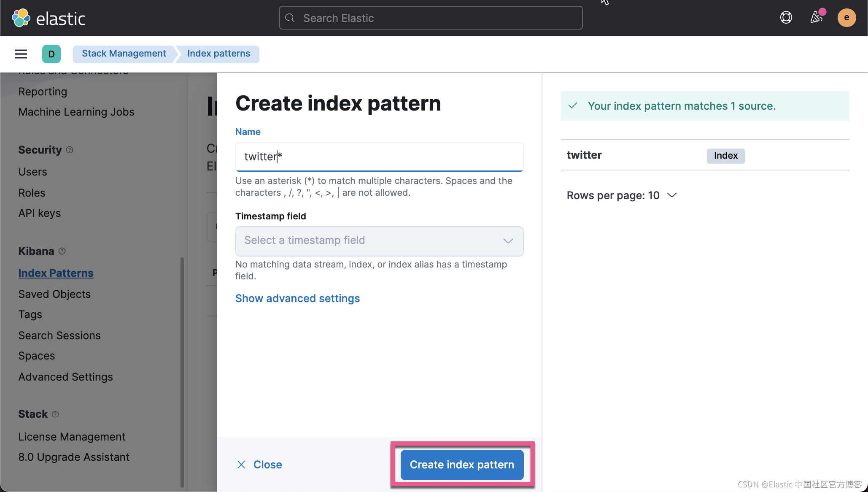This screenshot has width=868, height=492.
Task: Click the Close link
Action: pyautogui.click(x=267, y=465)
